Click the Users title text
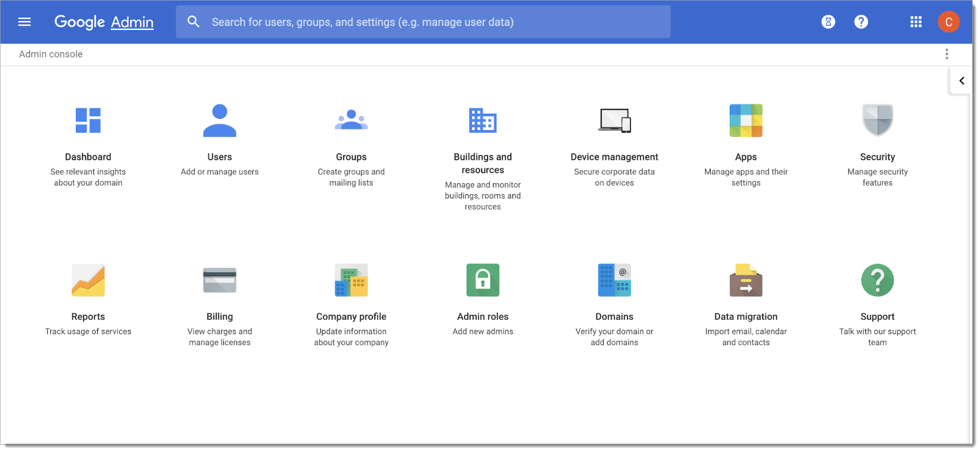 (x=220, y=157)
